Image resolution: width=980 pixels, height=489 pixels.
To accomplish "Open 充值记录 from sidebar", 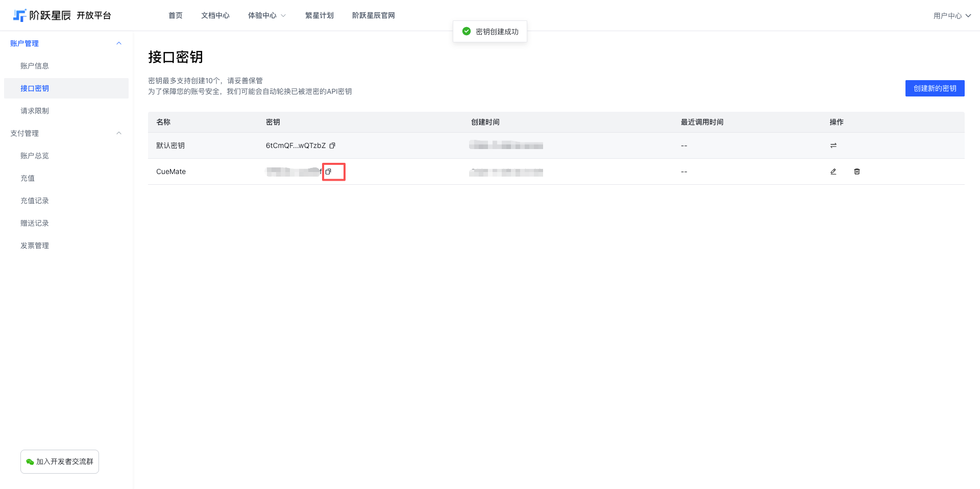I will tap(34, 200).
